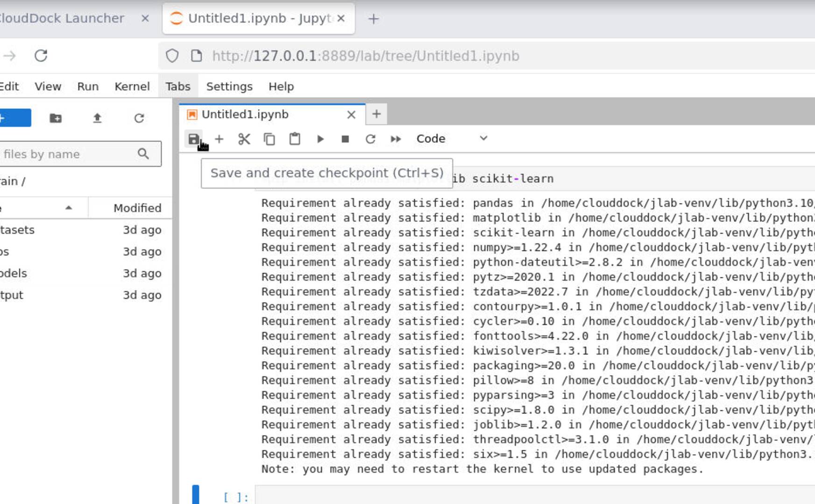The height and width of the screenshot is (504, 815).
Task: Interrupt the kernel with stop icon
Action: click(345, 139)
